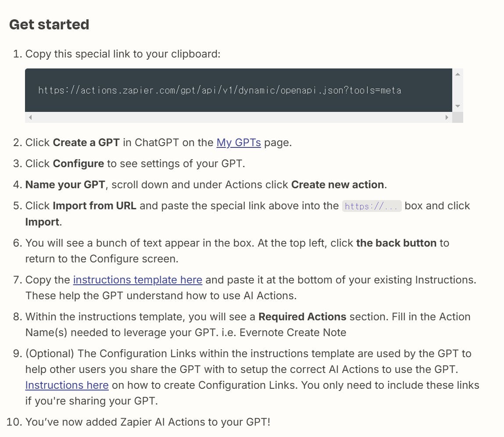Click the bold Configure word in step 3

click(x=78, y=164)
